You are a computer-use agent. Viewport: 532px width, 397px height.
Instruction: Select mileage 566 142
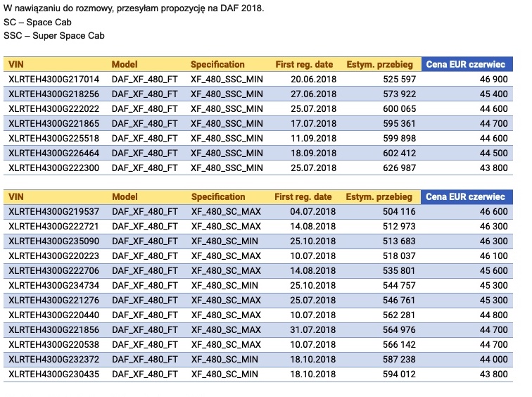pos(399,345)
